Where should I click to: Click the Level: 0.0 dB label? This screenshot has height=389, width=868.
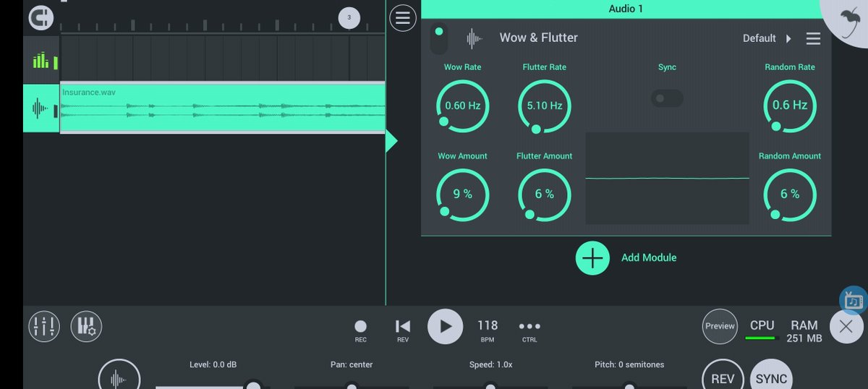click(x=213, y=364)
